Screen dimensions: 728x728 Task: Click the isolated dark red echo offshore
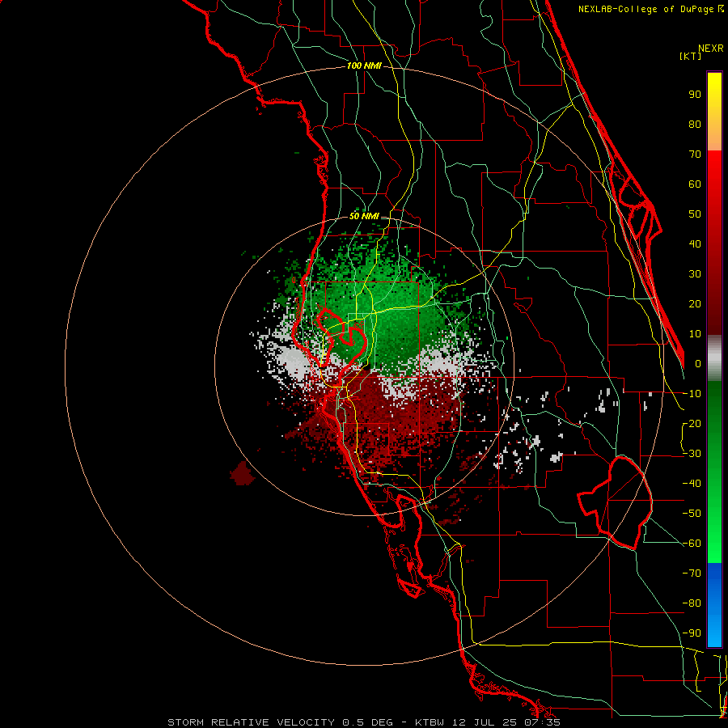coord(243,473)
